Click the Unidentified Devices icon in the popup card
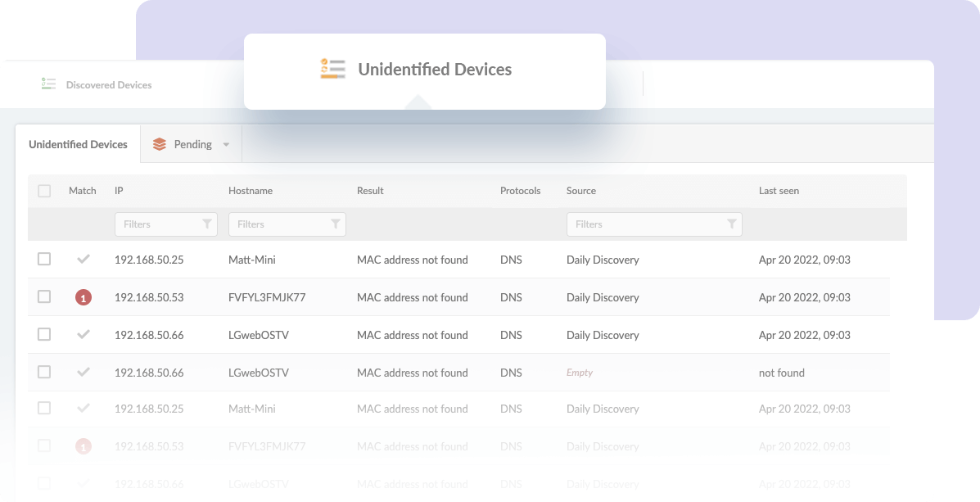This screenshot has width=980, height=502. (332, 70)
